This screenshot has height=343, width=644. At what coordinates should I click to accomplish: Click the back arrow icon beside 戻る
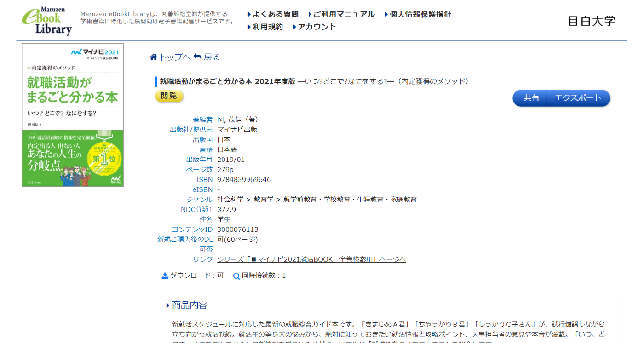tap(198, 57)
